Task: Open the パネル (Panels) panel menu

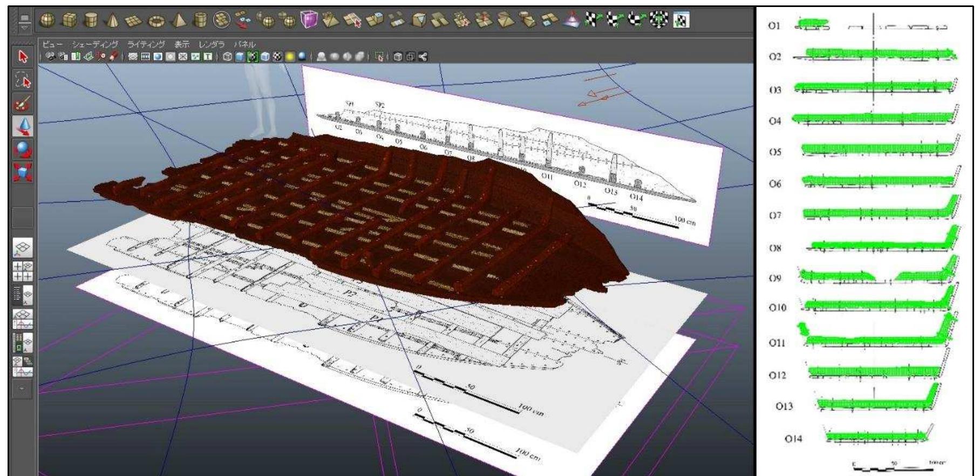Action: tap(244, 44)
